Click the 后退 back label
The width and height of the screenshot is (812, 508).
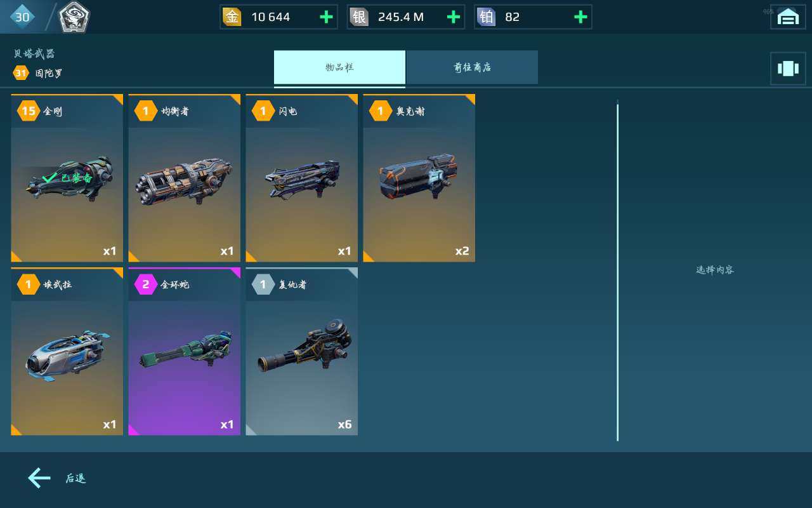(75, 479)
